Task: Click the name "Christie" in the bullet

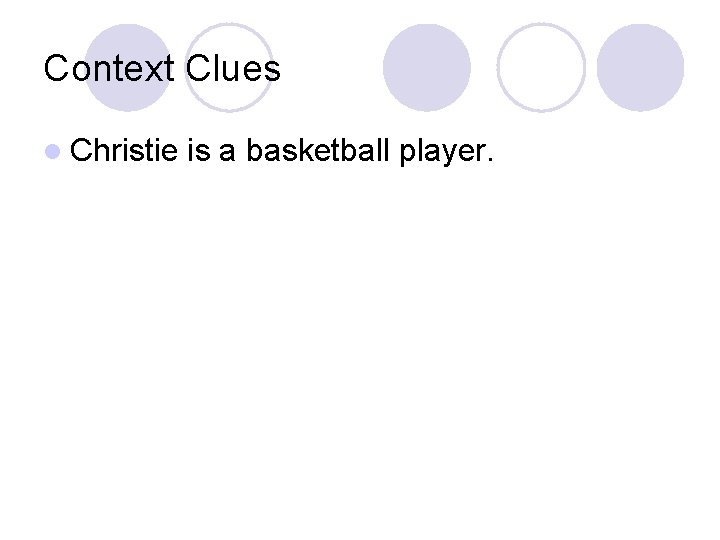Action: coord(124,151)
